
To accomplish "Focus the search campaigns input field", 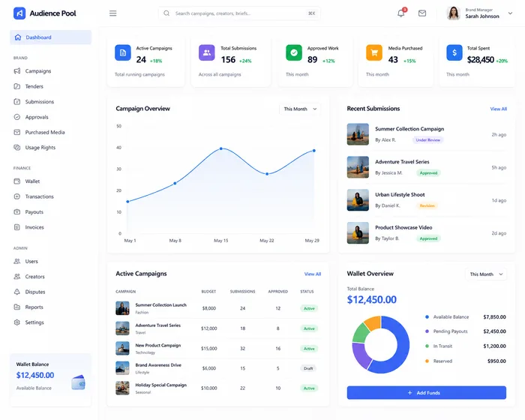I will pyautogui.click(x=239, y=13).
